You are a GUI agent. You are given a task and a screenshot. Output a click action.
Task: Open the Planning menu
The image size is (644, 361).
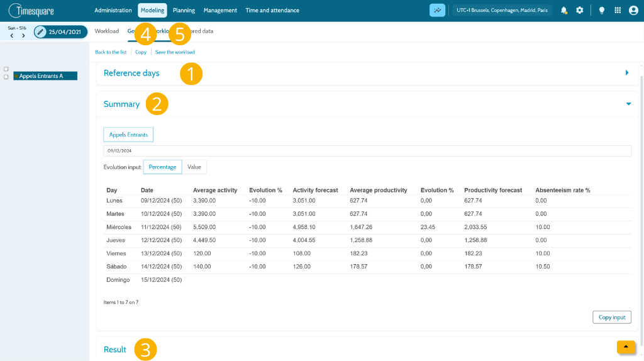184,10
